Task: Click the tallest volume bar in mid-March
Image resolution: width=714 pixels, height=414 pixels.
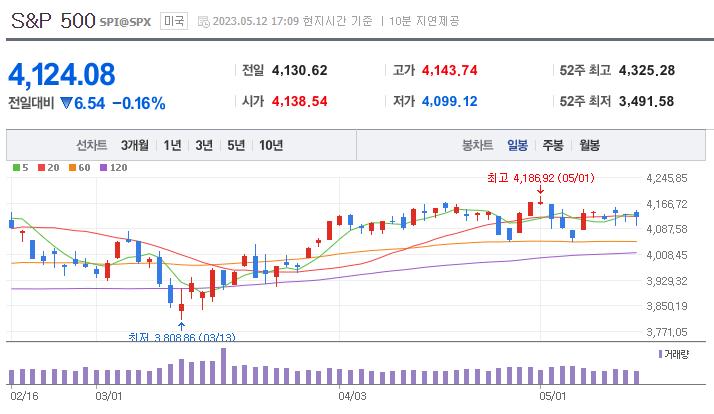Action: click(x=224, y=366)
